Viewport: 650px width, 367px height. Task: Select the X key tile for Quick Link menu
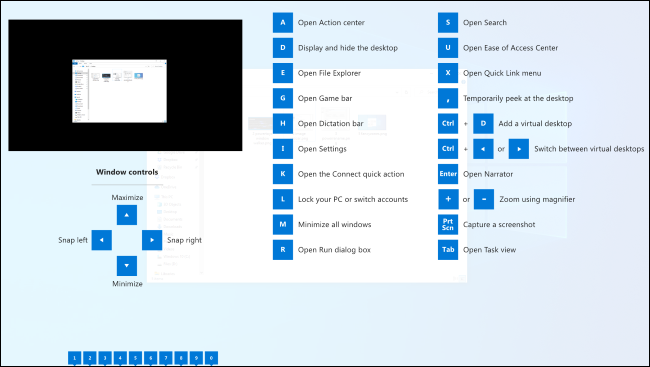coord(448,73)
